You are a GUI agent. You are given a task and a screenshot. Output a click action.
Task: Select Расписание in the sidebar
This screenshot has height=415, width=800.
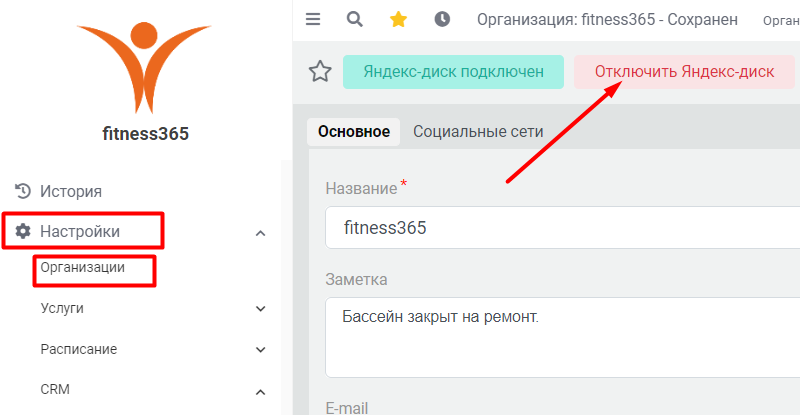point(79,349)
